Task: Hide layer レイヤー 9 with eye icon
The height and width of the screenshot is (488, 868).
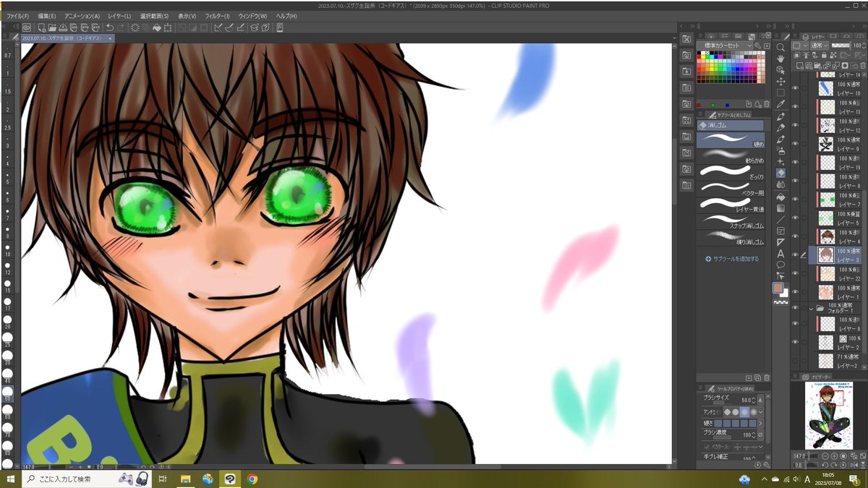Action: 795,144
